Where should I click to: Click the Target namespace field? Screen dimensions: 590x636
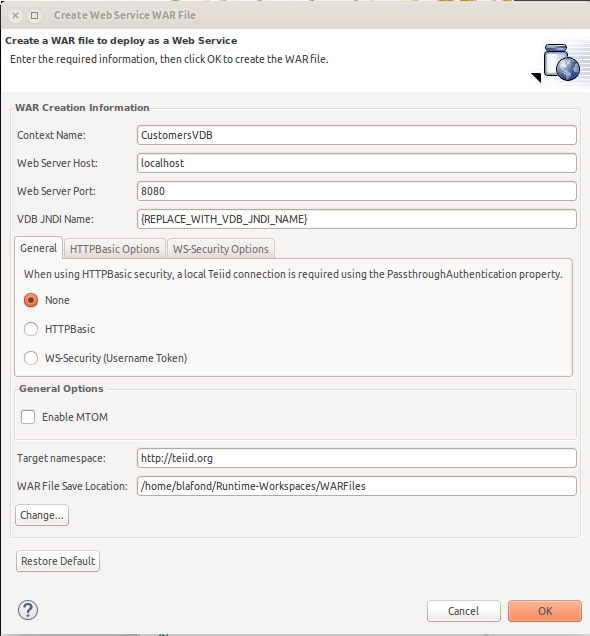pyautogui.click(x=357, y=458)
